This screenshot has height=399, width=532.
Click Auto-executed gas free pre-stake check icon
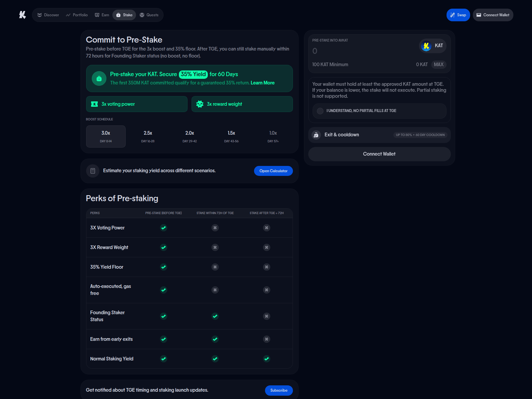[x=164, y=290]
